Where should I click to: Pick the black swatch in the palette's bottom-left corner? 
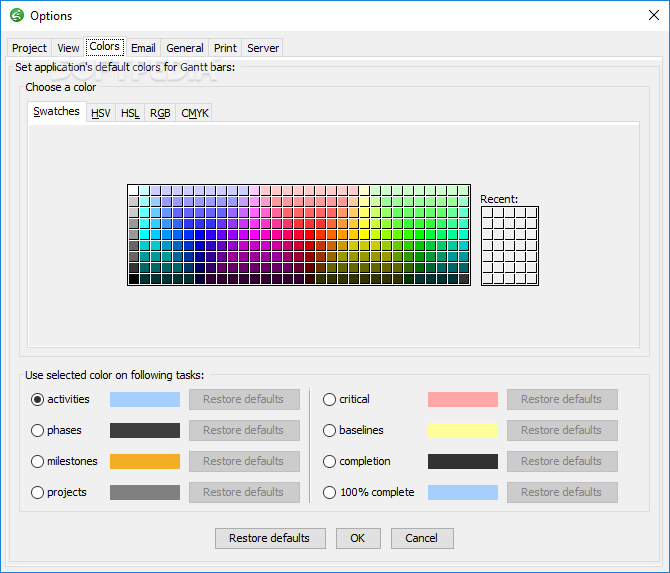coord(133,279)
